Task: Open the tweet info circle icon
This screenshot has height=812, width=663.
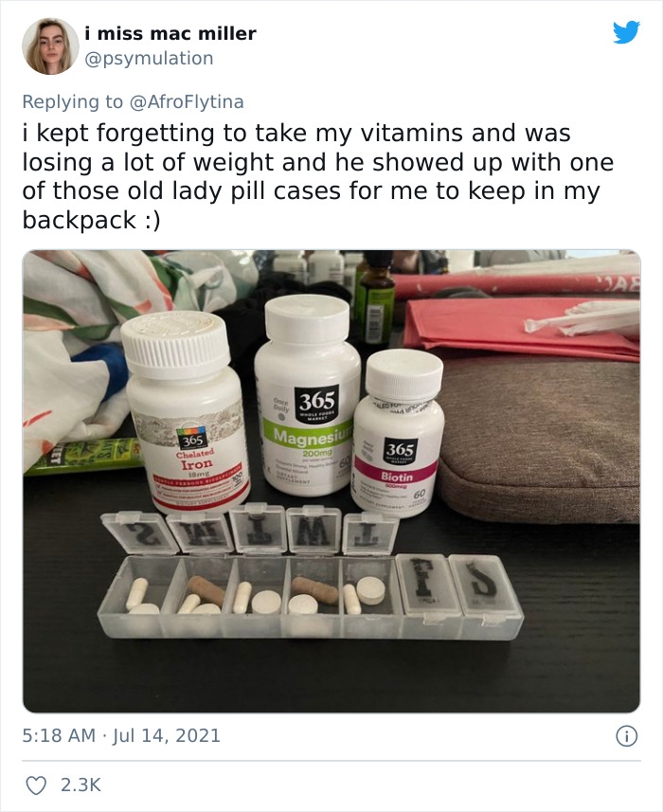Action: coord(626,736)
